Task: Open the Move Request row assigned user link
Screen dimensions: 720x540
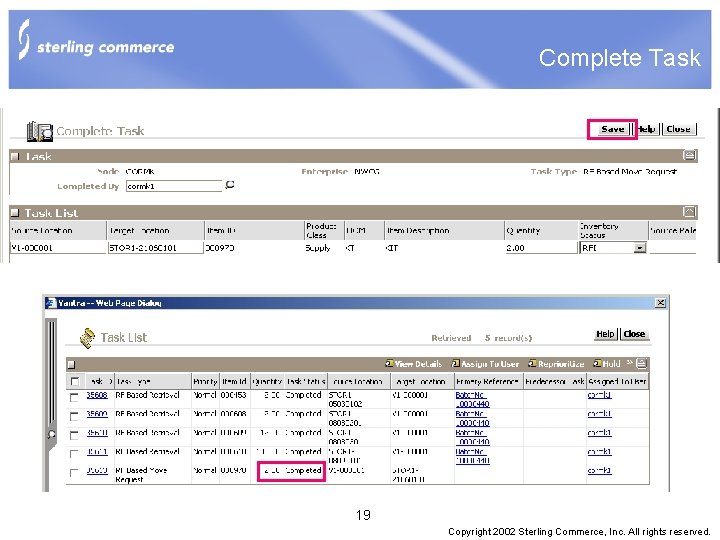Action: (x=599, y=471)
